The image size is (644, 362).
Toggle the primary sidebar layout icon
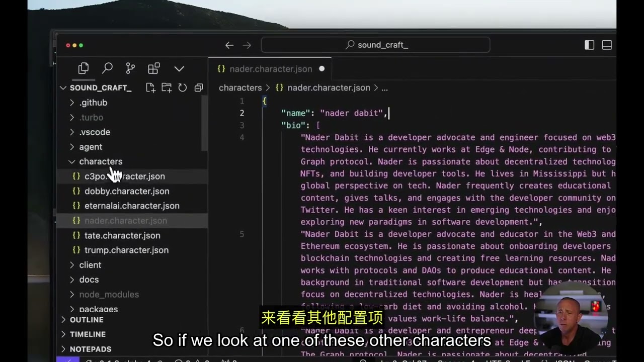pos(590,45)
